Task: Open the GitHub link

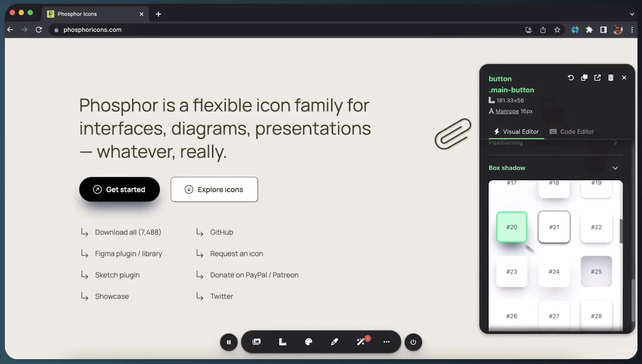Action: click(x=221, y=232)
